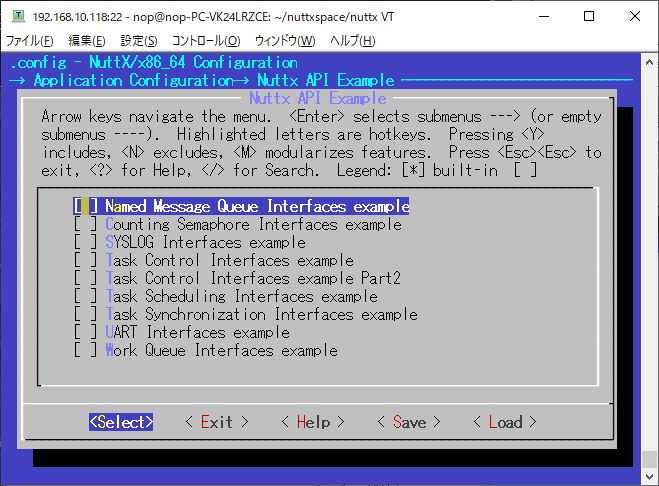
Task: Open the 設定(S) menu
Action: [139, 41]
